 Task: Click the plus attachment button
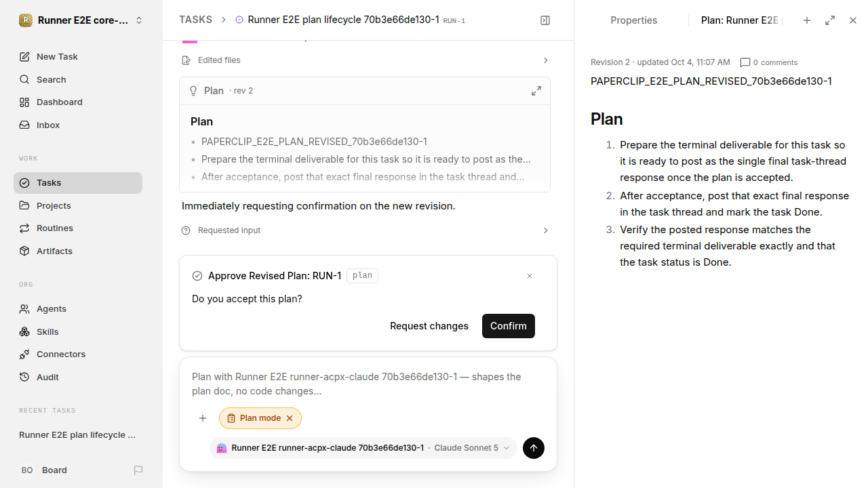pos(203,418)
